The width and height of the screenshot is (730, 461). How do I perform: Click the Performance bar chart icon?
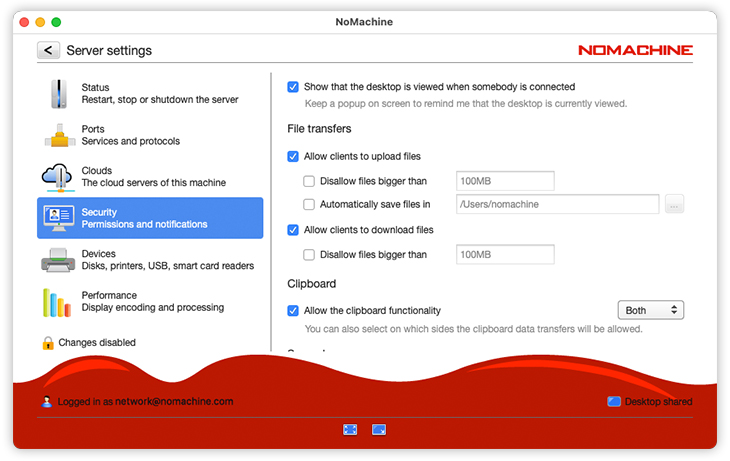58,302
